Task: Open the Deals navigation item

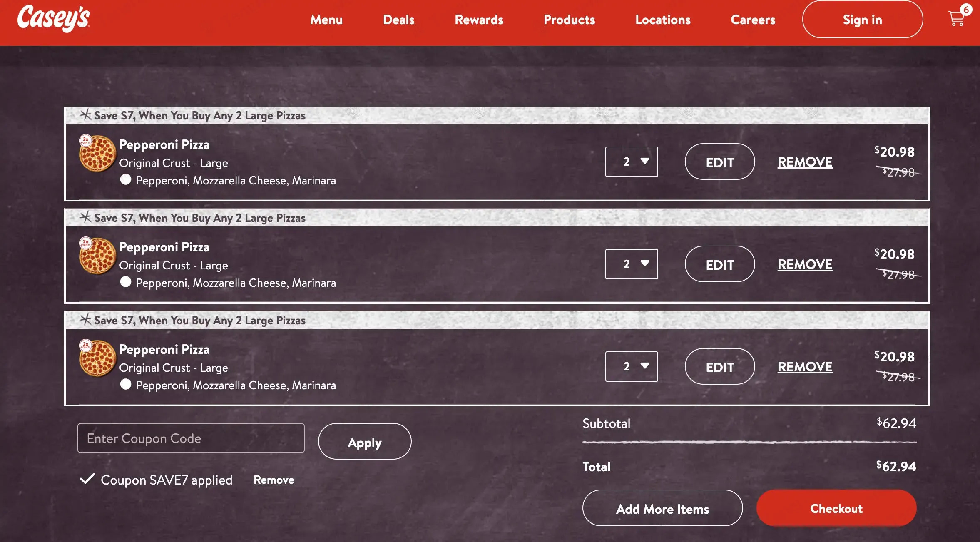Action: click(398, 20)
